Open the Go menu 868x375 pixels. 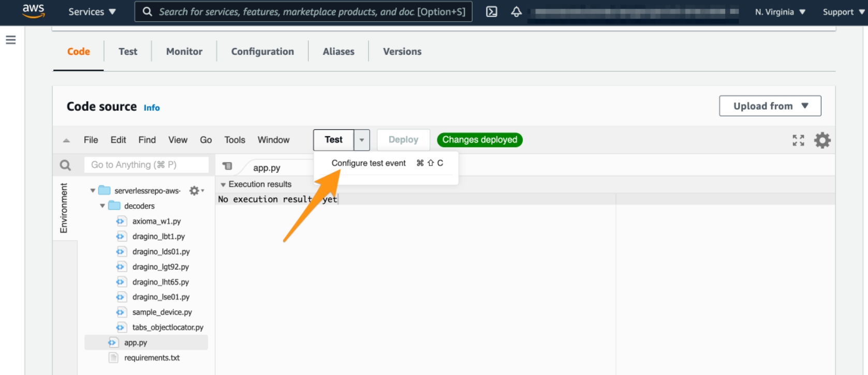206,140
